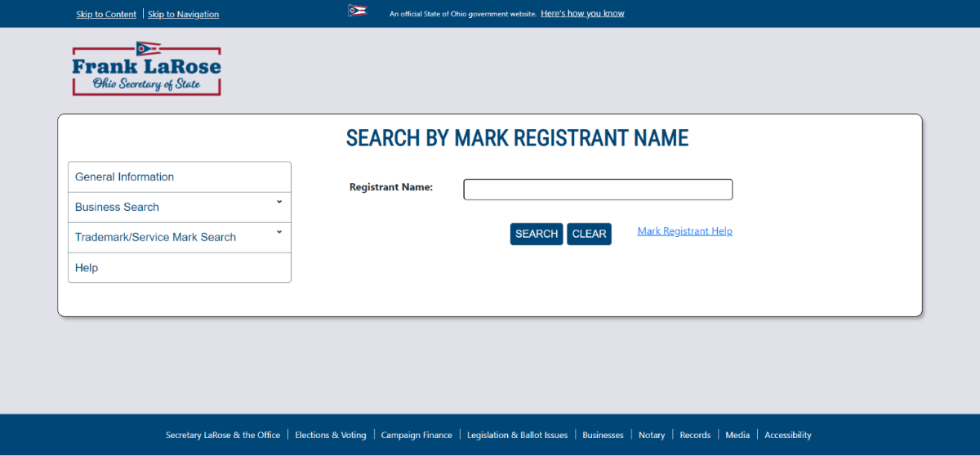The image size is (980, 456).
Task: Open the Here's how you know link
Action: [x=582, y=14]
